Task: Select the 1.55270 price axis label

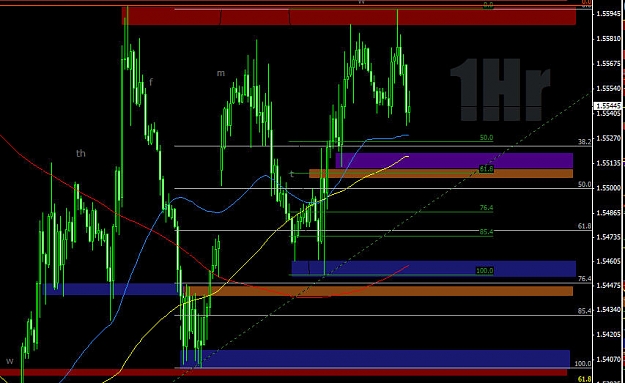Action: (608, 139)
